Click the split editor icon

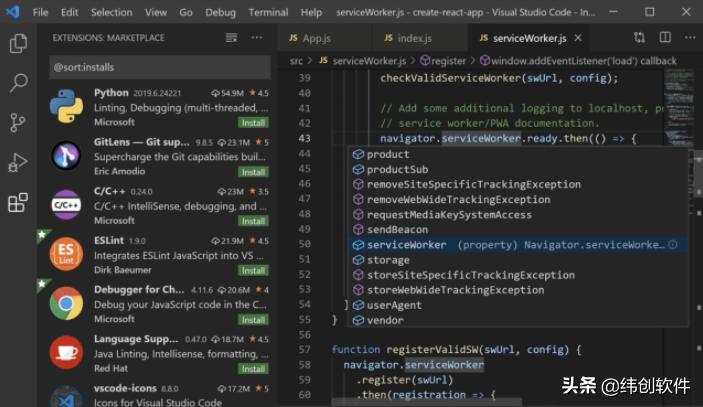pyautogui.click(x=665, y=38)
